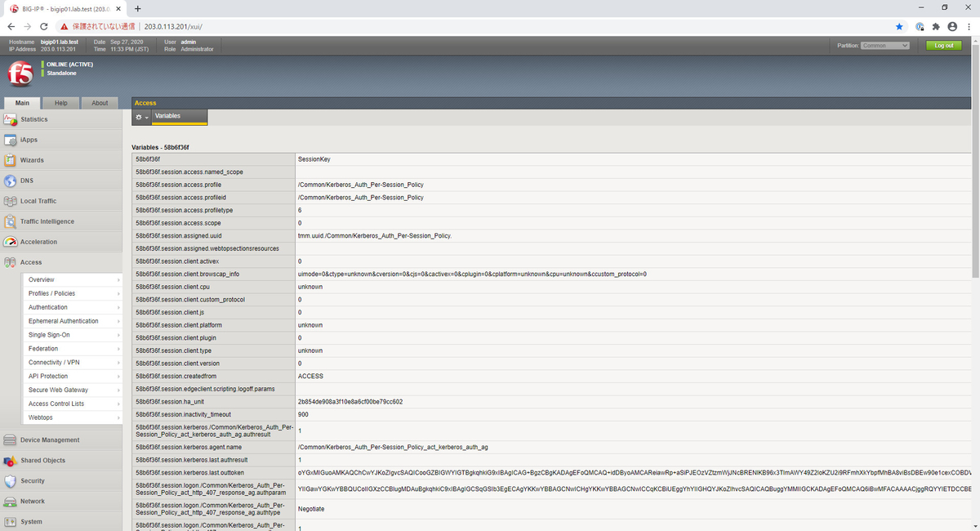Image resolution: width=980 pixels, height=531 pixels.
Task: Click the session.assigned.uuid value
Action: (x=375, y=235)
